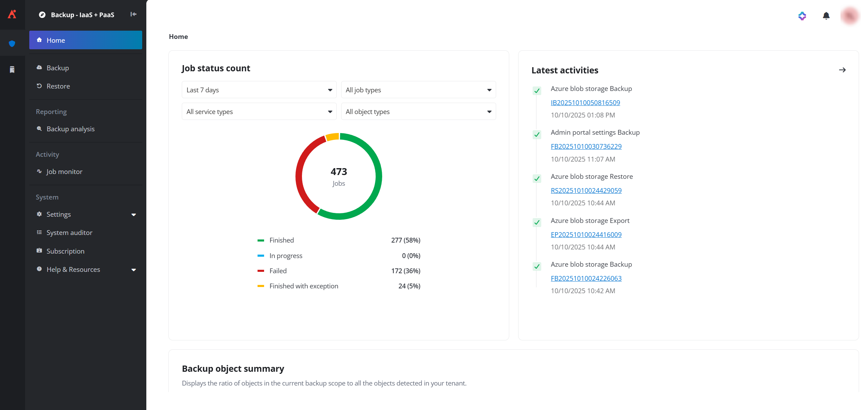This screenshot has height=410, width=868.
Task: Click the cloud upload icon next to Backup
Action: 39,68
